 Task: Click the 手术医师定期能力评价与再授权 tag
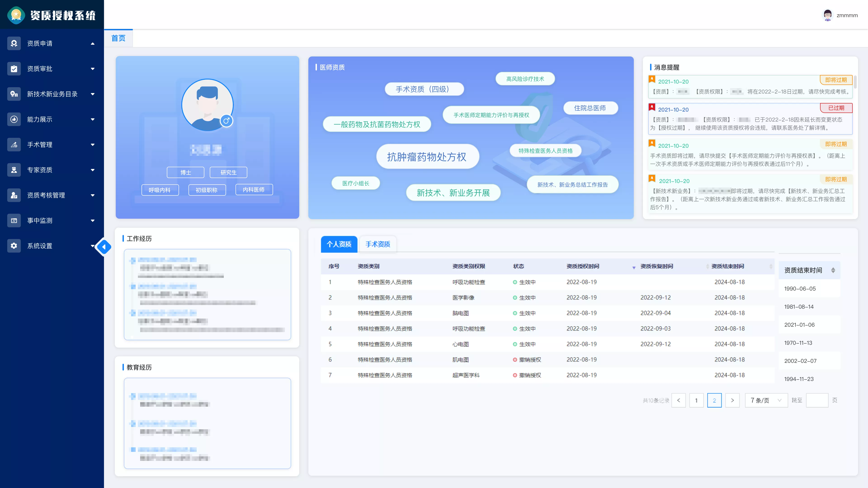point(491,115)
